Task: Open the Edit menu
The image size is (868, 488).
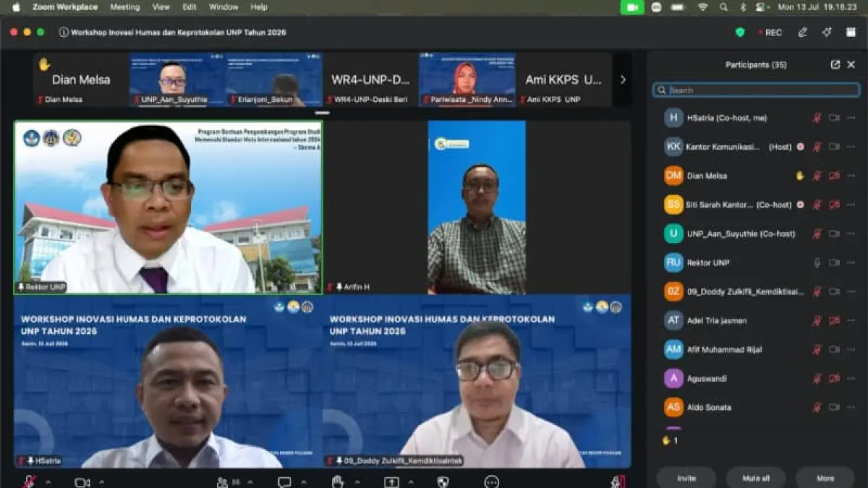Action: [x=190, y=7]
